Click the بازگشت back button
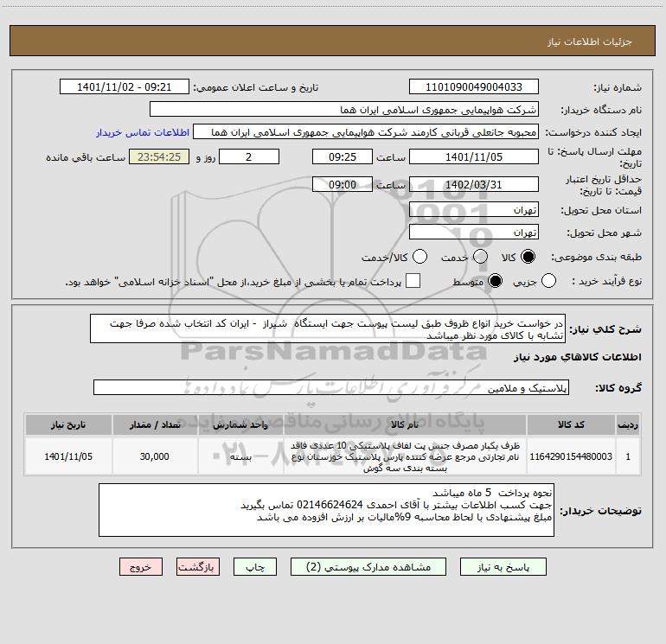The width and height of the screenshot is (666, 644). pos(198,567)
